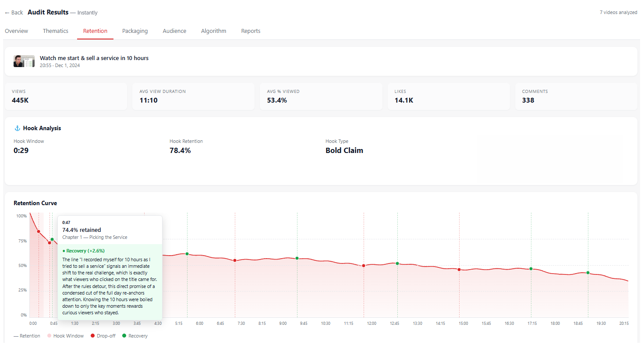Viewport: 644px width, 352px height.
Task: Click the Hook Retention value 78.4%
Action: [180, 151]
